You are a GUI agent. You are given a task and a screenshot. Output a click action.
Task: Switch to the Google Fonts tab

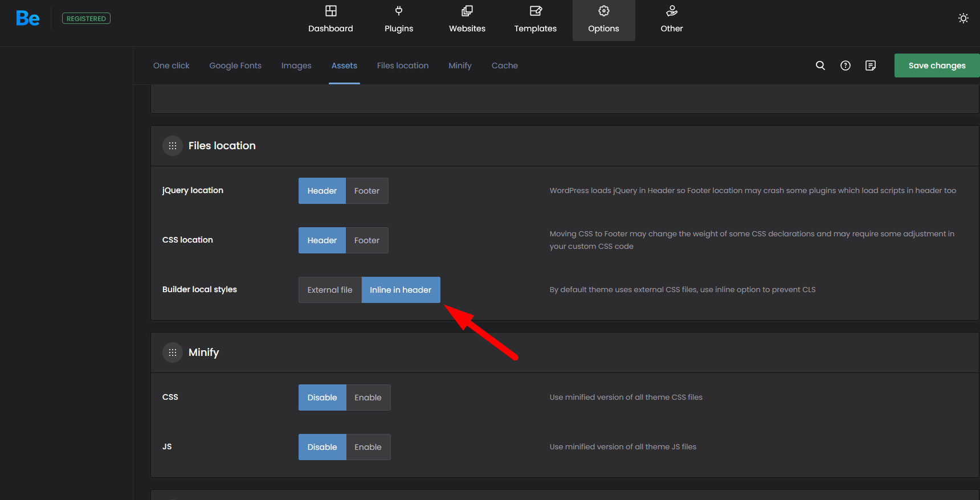point(235,65)
